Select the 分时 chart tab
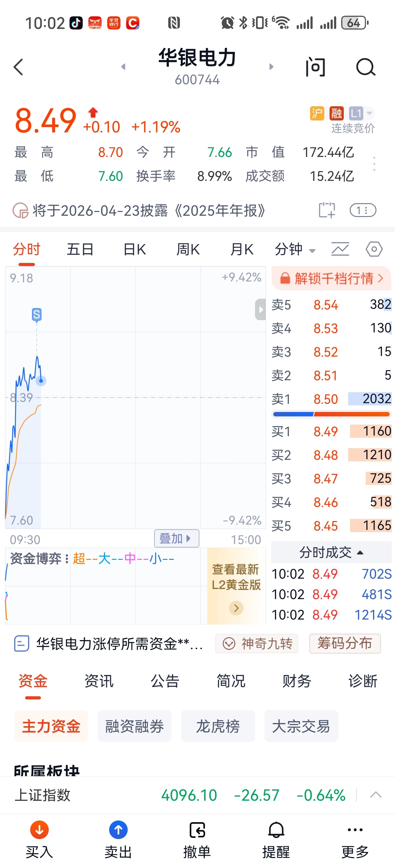395x868 pixels. point(27,250)
